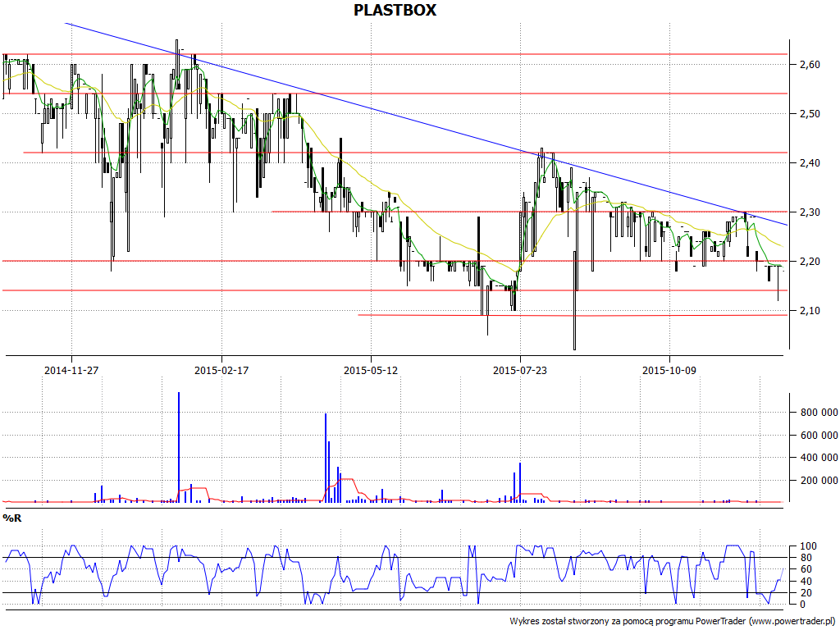The image size is (840, 630).
Task: Select the 2015-07-23 date label
Action: 519,370
